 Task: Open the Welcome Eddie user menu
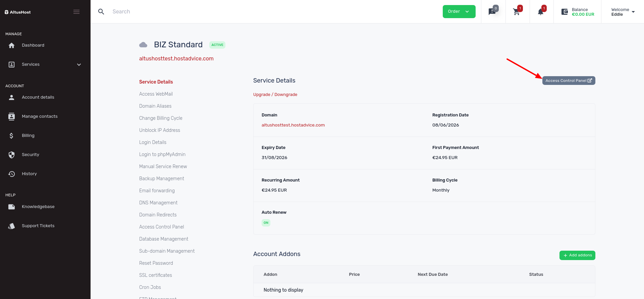click(x=623, y=12)
